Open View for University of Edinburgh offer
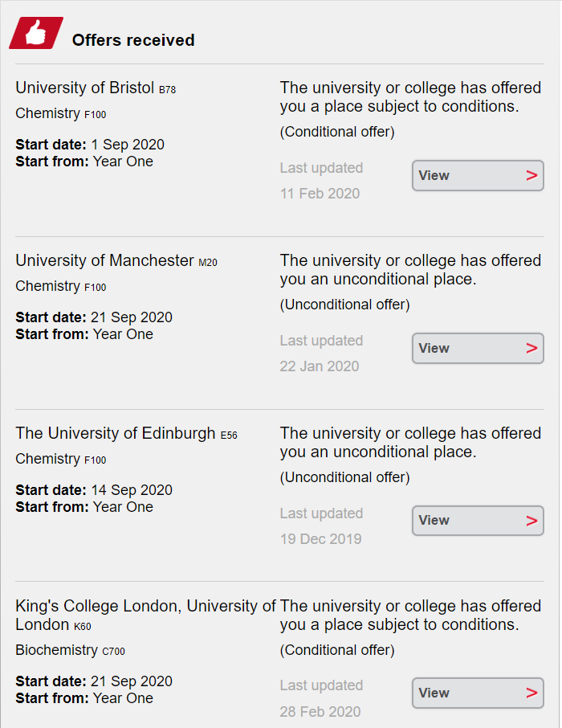Image resolution: width=562 pixels, height=728 pixels. (478, 521)
